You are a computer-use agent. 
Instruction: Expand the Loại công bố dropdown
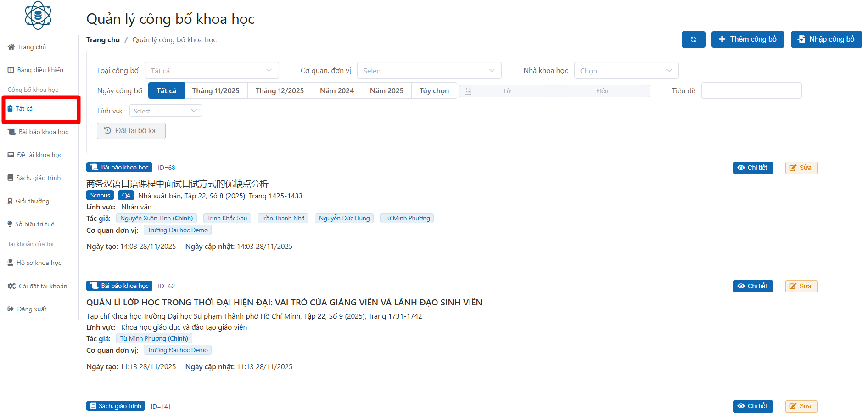(x=212, y=71)
